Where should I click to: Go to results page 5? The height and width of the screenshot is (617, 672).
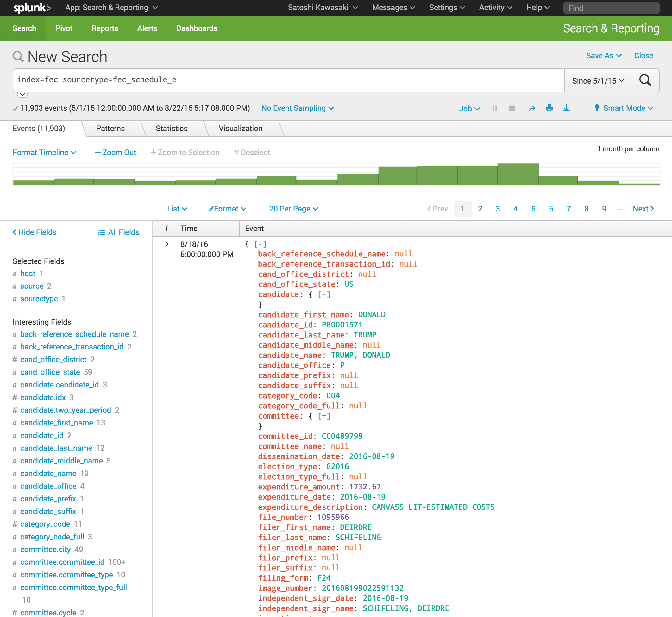(533, 209)
